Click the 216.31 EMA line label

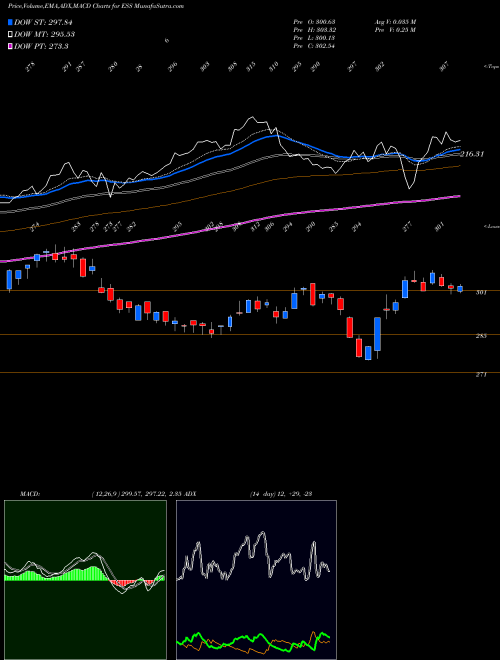[472, 154]
